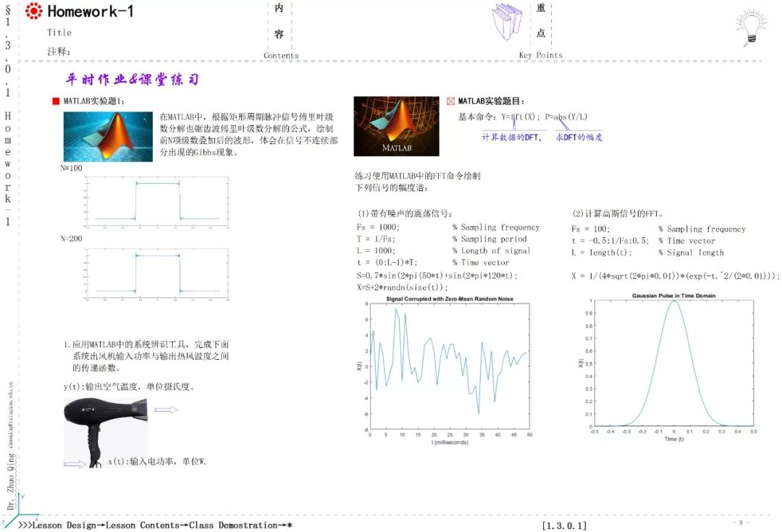Click the Homework-1 title text

91,11
